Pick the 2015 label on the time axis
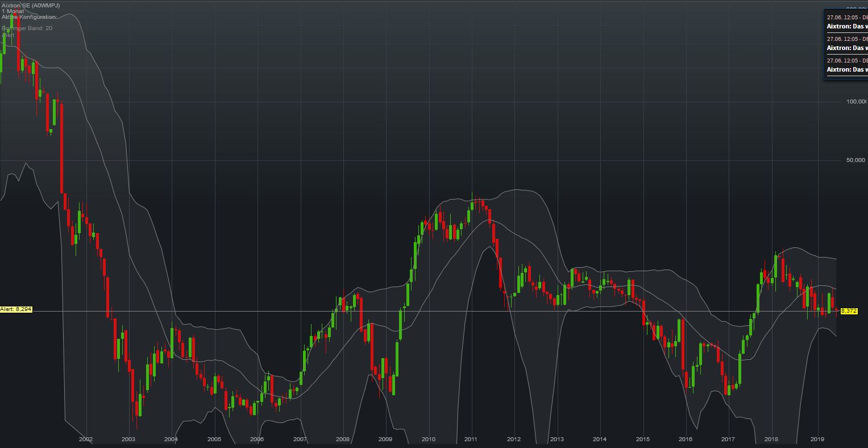Screen dimensions: 868x448 pos(643,439)
